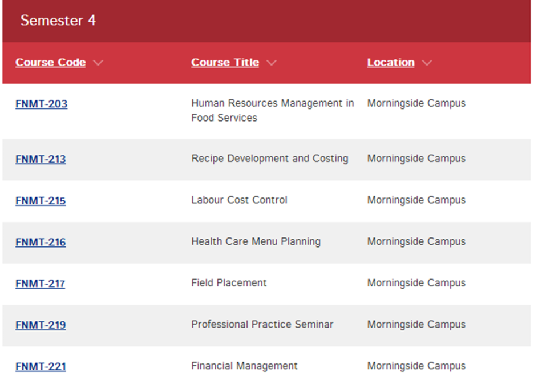Click Recipe Development and Costing title
Image resolution: width=534 pixels, height=392 pixels.
(x=270, y=159)
